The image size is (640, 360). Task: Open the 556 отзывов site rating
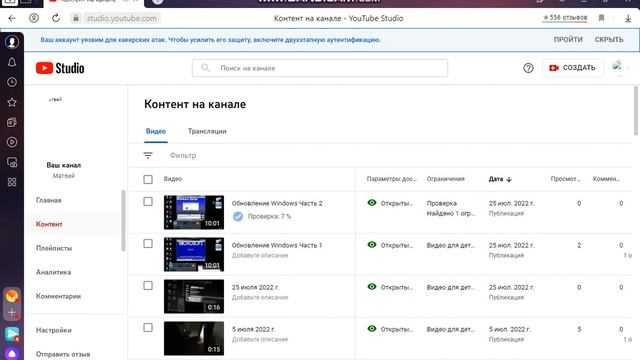point(565,18)
